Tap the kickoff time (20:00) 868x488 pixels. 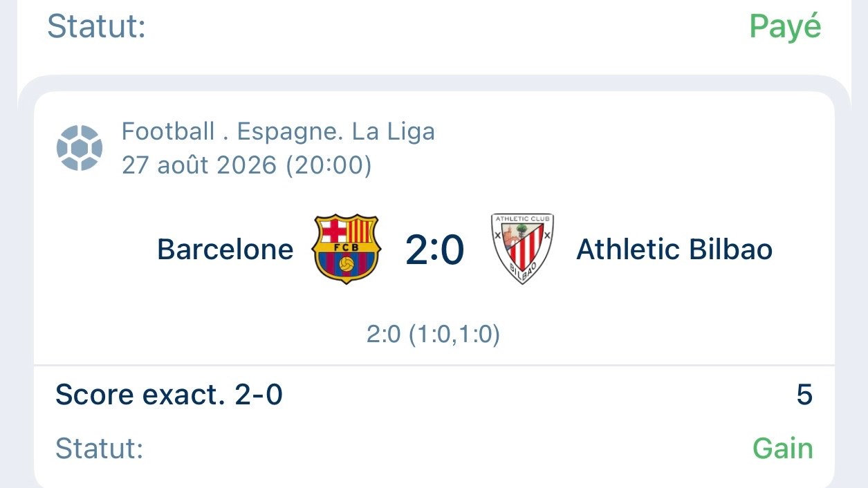[329, 166]
